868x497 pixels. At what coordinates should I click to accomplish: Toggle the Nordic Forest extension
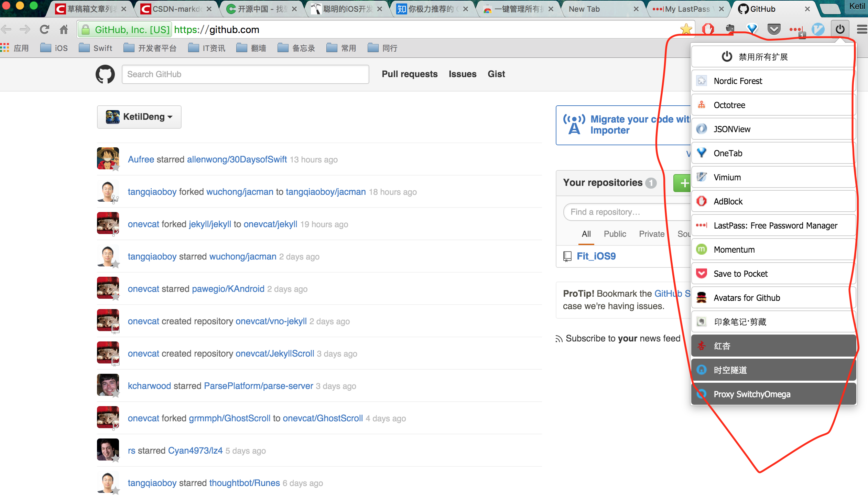click(773, 81)
